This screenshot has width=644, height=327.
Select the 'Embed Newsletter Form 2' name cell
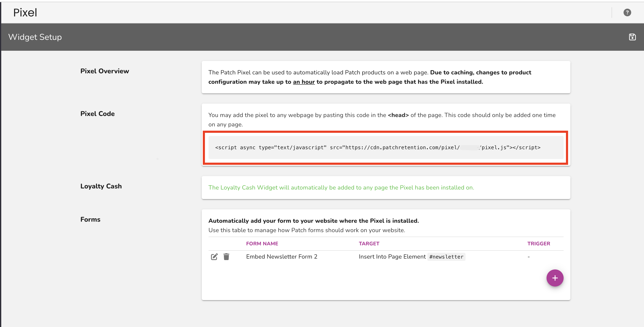pyautogui.click(x=281, y=256)
